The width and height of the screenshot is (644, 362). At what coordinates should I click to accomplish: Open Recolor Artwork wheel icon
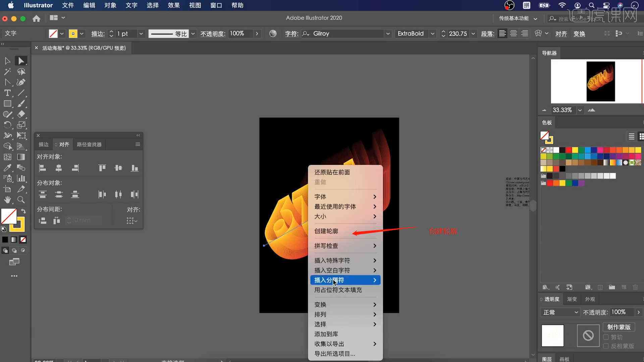[x=273, y=34]
